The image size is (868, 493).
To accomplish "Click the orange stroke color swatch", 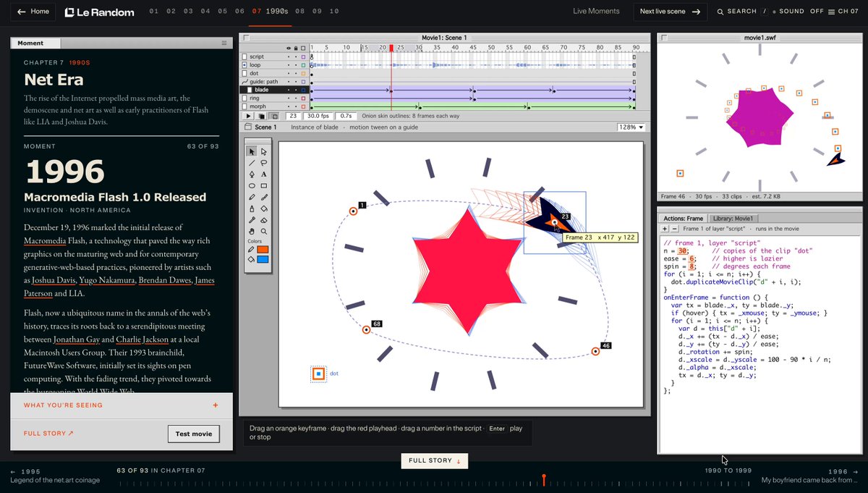I will click(x=263, y=250).
